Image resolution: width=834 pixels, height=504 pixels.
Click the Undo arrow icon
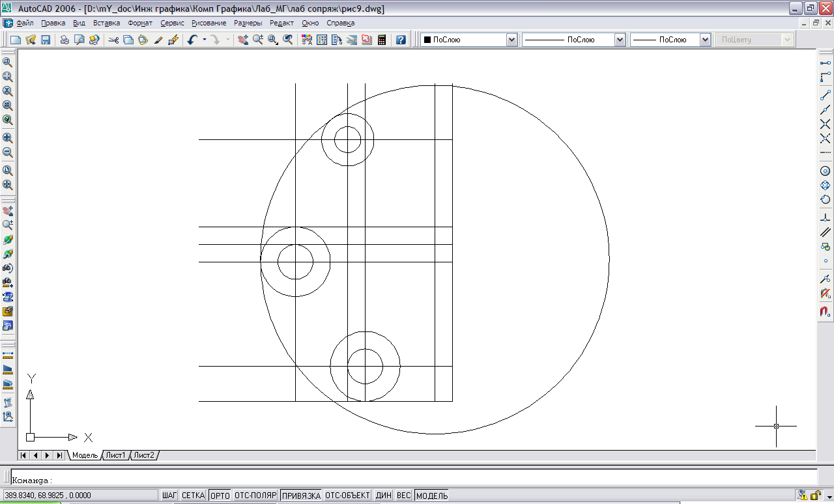(192, 40)
